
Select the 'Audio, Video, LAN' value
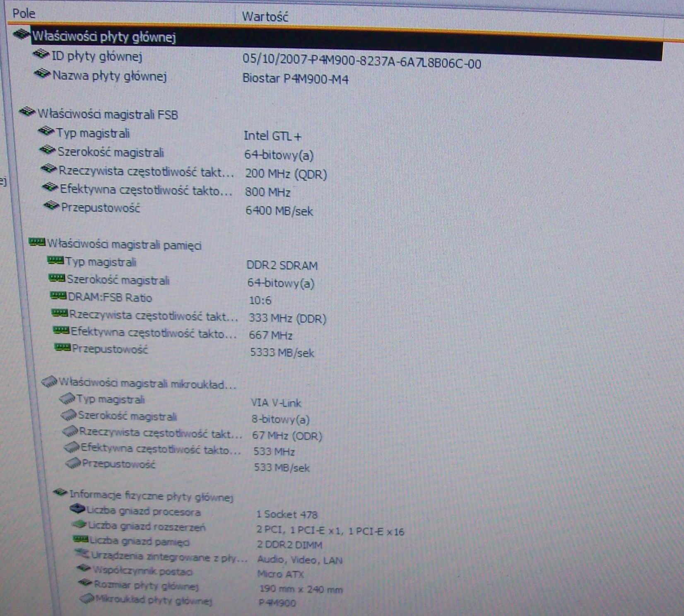pos(300,560)
